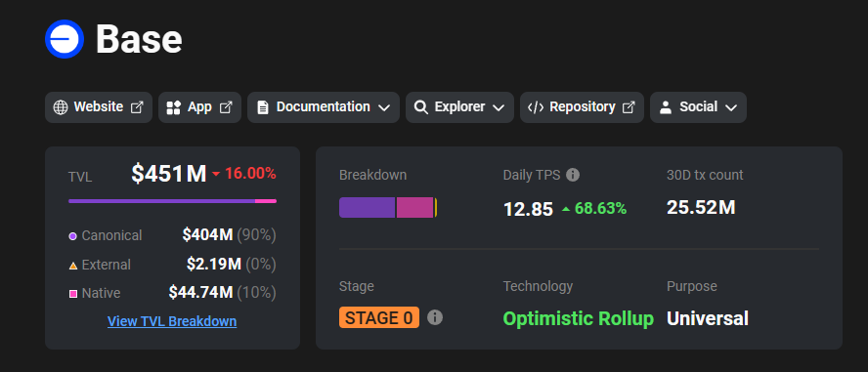Open the Social dropdown chevron

coord(731,107)
